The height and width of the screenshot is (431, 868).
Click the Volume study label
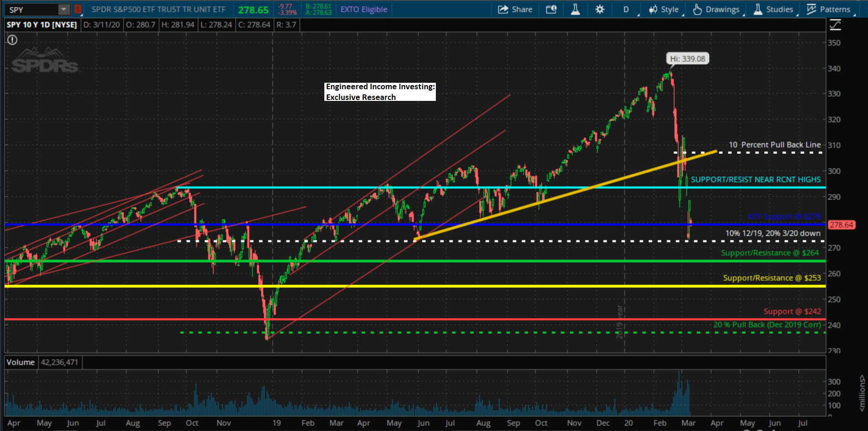point(20,362)
